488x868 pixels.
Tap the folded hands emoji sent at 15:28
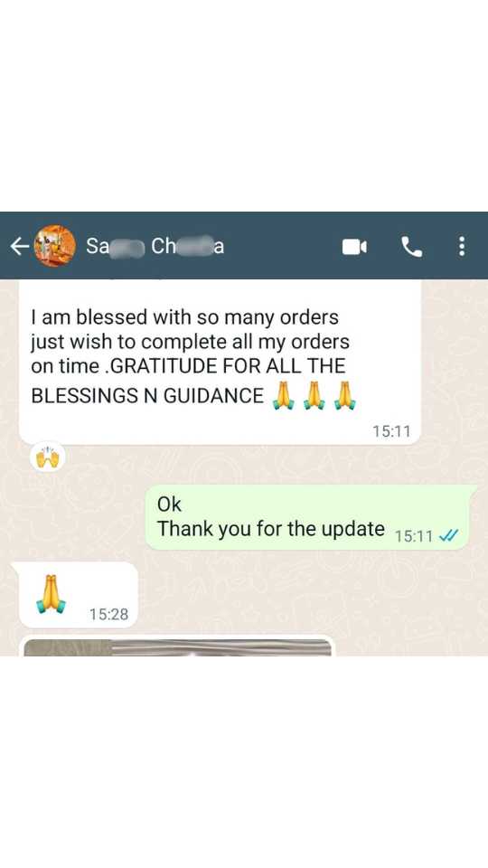tap(51, 595)
